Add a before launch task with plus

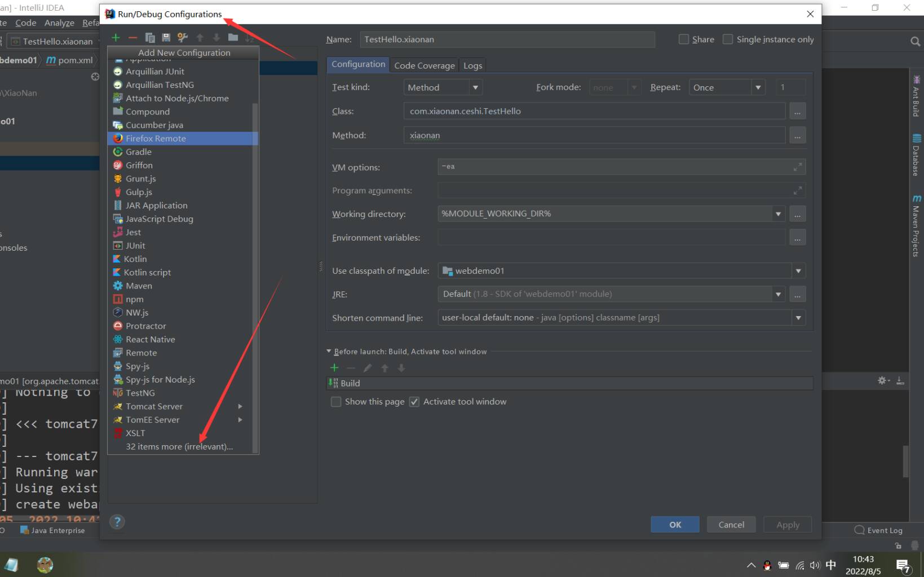[334, 368]
